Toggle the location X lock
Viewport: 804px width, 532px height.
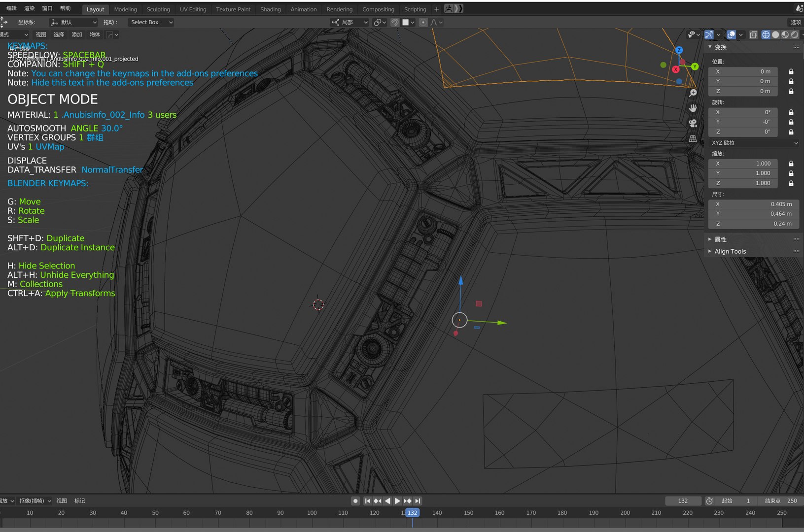[791, 71]
